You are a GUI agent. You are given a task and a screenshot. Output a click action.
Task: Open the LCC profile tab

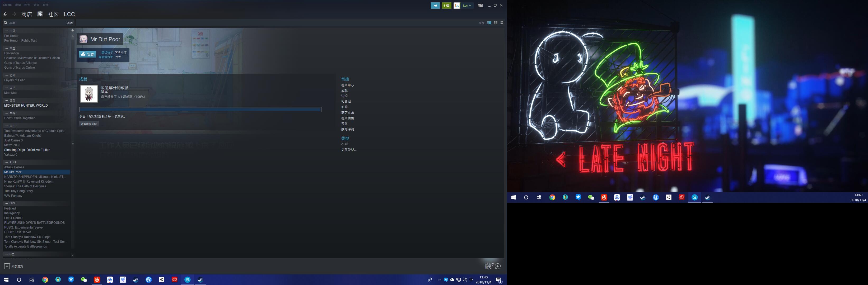[69, 14]
